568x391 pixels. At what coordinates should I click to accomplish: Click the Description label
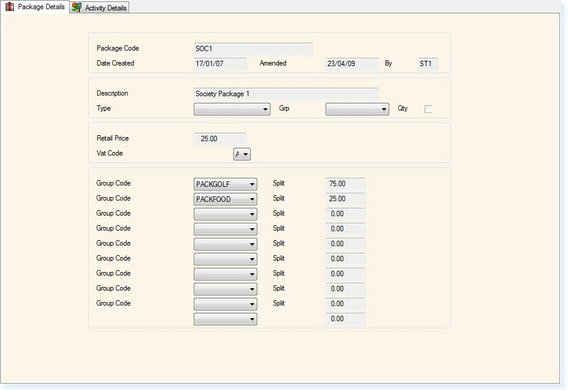point(112,93)
